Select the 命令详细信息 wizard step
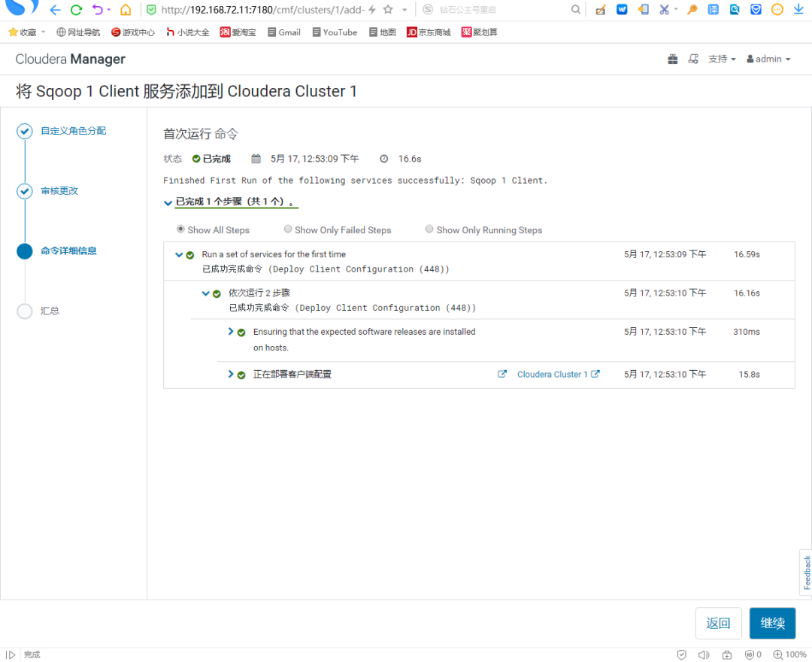Viewport: 812px width, 662px height. (x=69, y=251)
